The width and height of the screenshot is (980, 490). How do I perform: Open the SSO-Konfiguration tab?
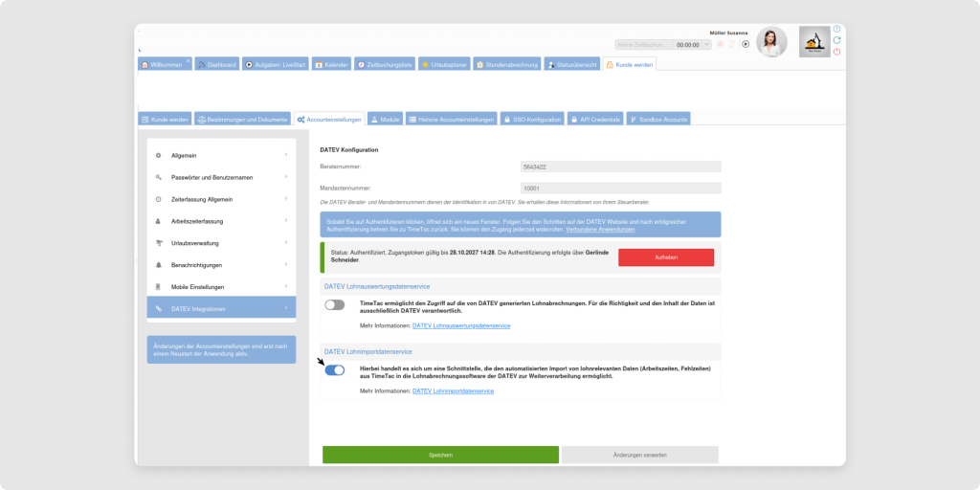coord(531,120)
